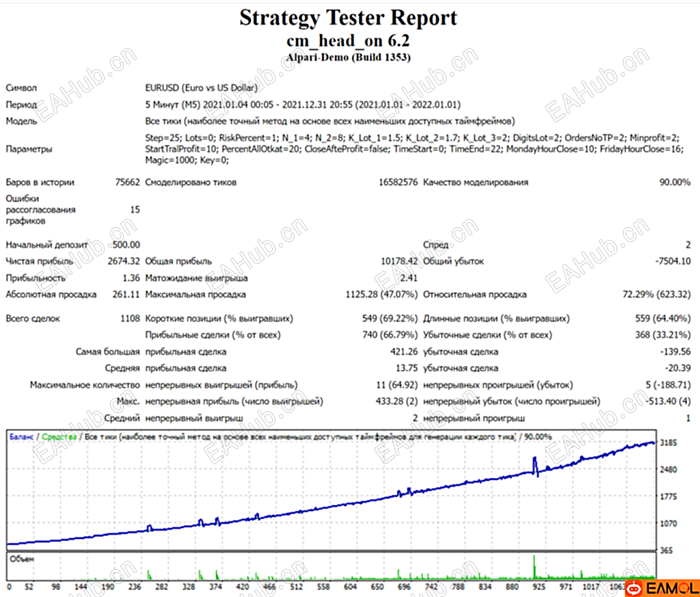Select the parameters line "Magic=1000; Key=0;"
The height and width of the screenshot is (597, 700).
click(187, 160)
